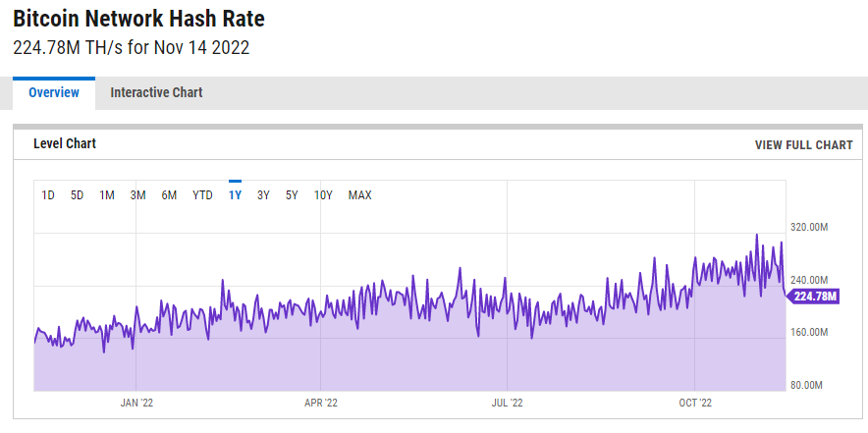The height and width of the screenshot is (433, 868).
Task: Choose the 3M chart range
Action: (x=137, y=195)
